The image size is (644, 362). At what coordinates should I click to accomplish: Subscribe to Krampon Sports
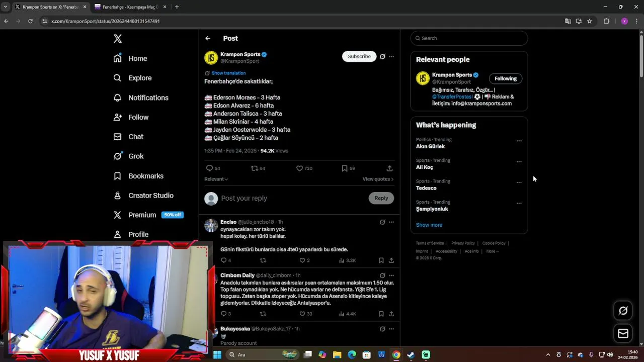(359, 56)
